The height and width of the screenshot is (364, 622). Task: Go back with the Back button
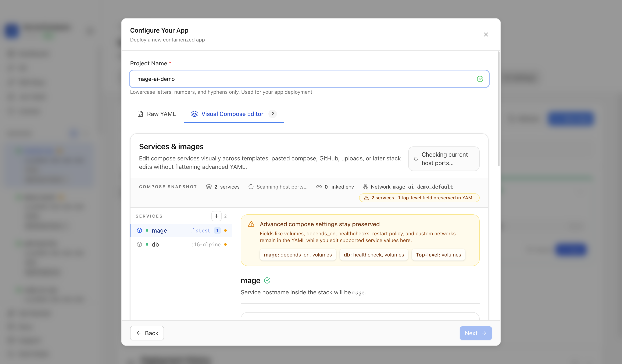click(147, 333)
